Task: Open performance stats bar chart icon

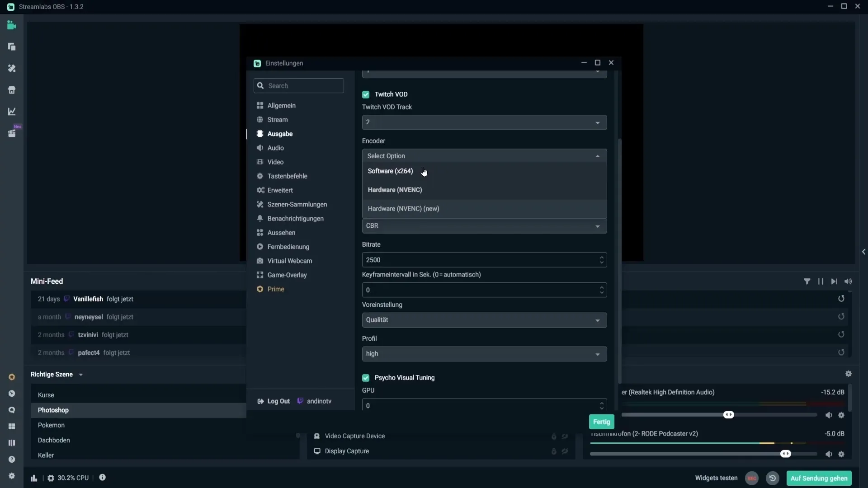Action: coord(34,478)
